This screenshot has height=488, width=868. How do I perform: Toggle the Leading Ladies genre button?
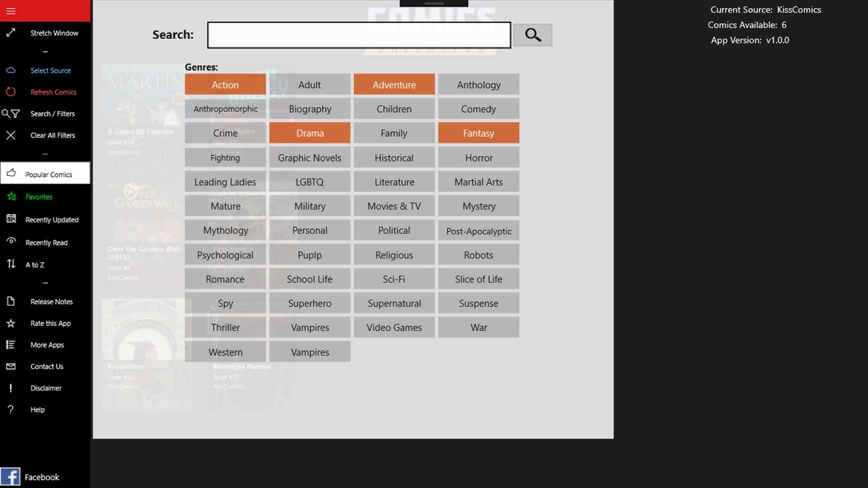coord(225,182)
